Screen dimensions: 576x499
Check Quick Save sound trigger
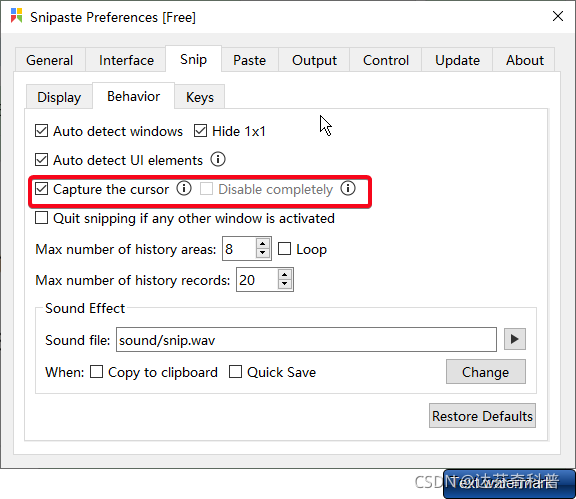(x=235, y=372)
